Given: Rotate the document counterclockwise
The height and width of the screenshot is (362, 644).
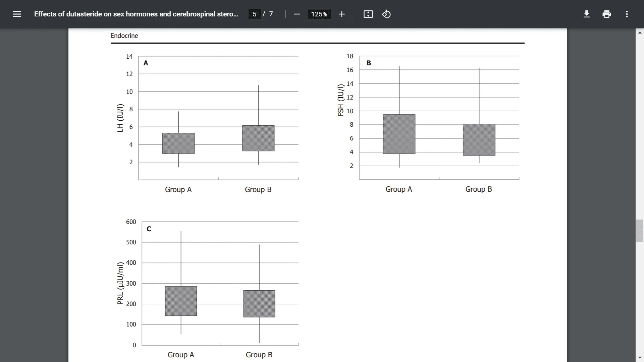Looking at the screenshot, I should point(386,14).
